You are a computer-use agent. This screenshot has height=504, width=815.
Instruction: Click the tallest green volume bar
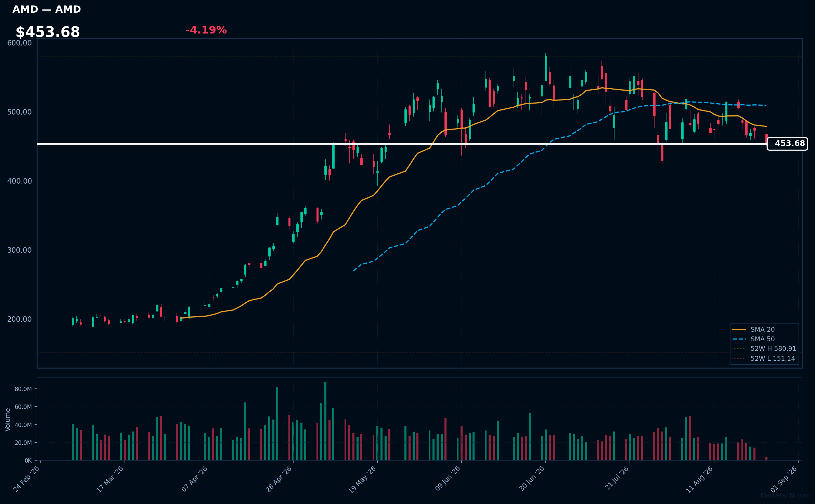pyautogui.click(x=325, y=421)
